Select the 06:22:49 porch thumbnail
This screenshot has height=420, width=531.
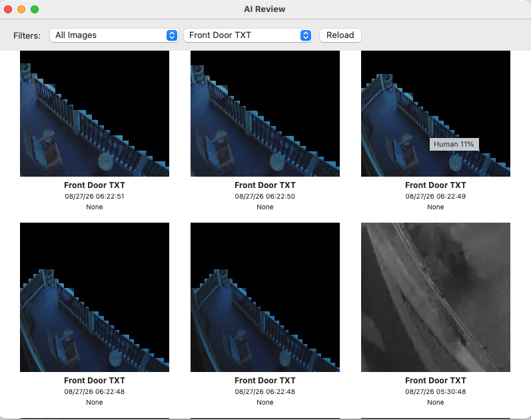436,113
